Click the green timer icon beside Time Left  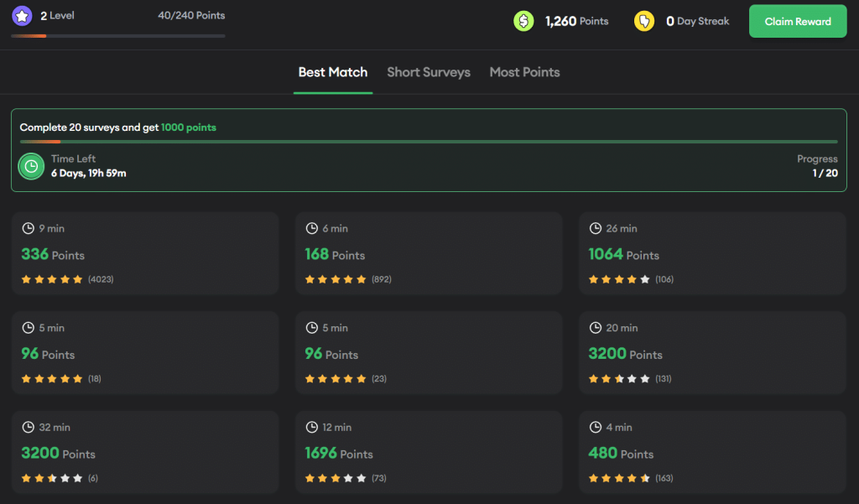click(32, 166)
